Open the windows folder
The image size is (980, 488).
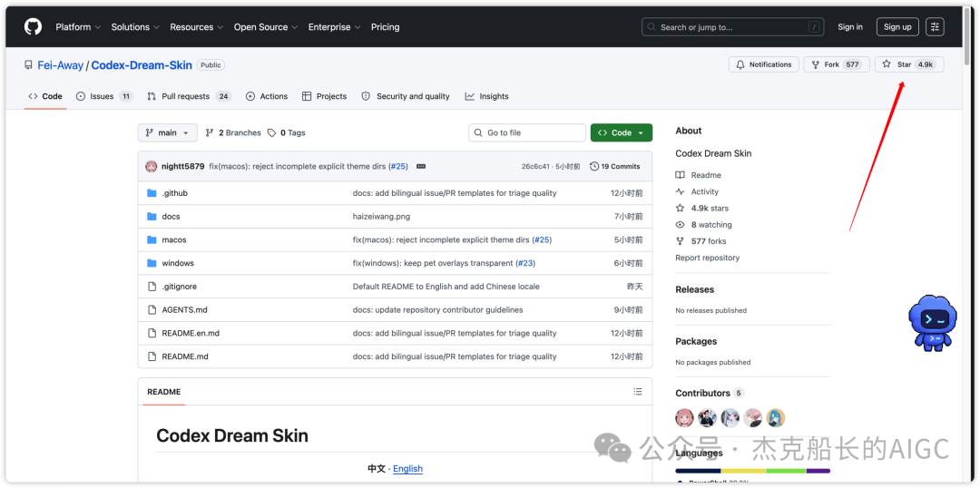pos(178,263)
